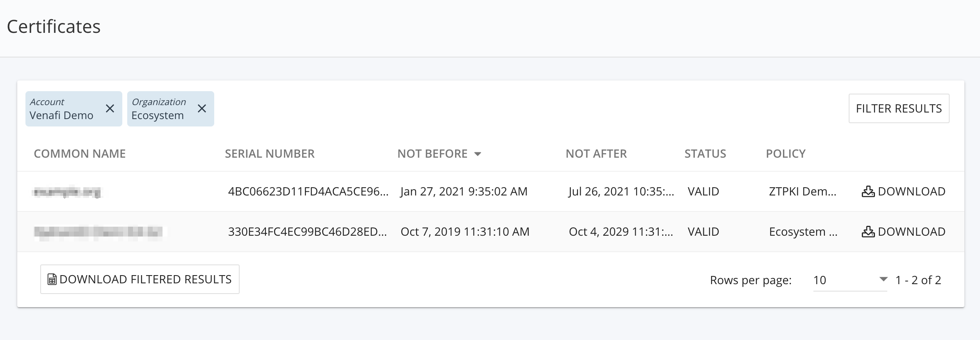Select serial number 330E34FC4EC99BC46D28ED
Viewport: 980px width, 340px height.
pos(307,232)
